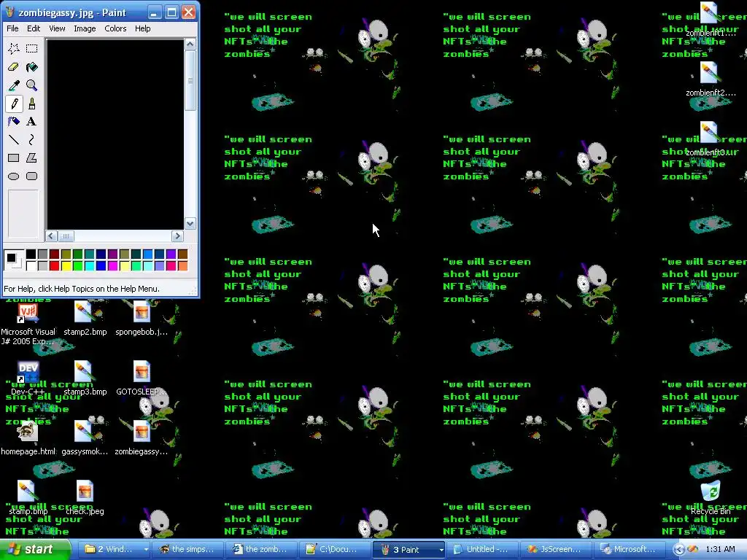Pick the white color swatch
Image resolution: width=747 pixels, height=560 pixels.
click(x=31, y=265)
